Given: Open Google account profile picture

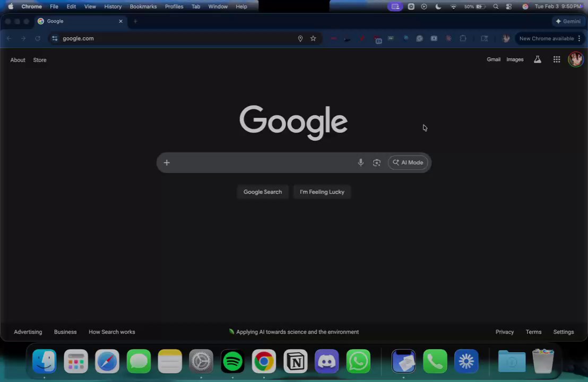Looking at the screenshot, I should (x=575, y=59).
